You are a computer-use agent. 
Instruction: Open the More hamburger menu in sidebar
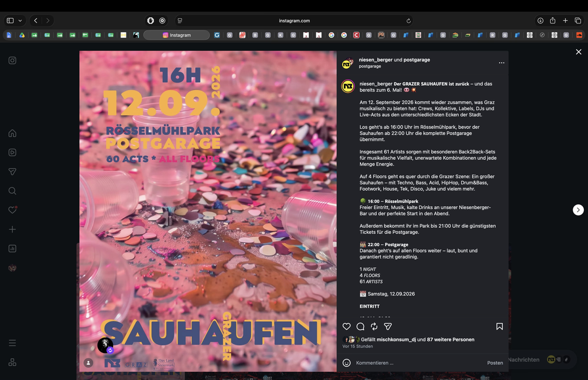click(x=12, y=343)
